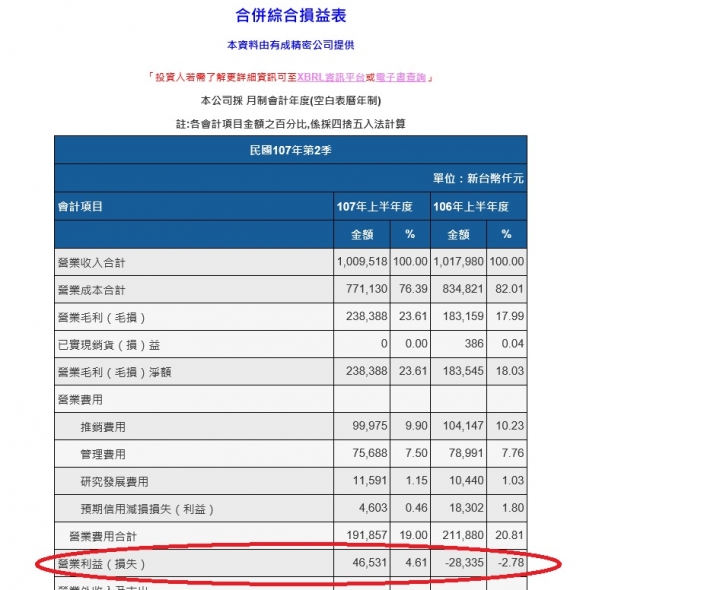Image resolution: width=720 pixels, height=590 pixels.
Task: Open the 電子書查詢 link
Action: pos(400,77)
